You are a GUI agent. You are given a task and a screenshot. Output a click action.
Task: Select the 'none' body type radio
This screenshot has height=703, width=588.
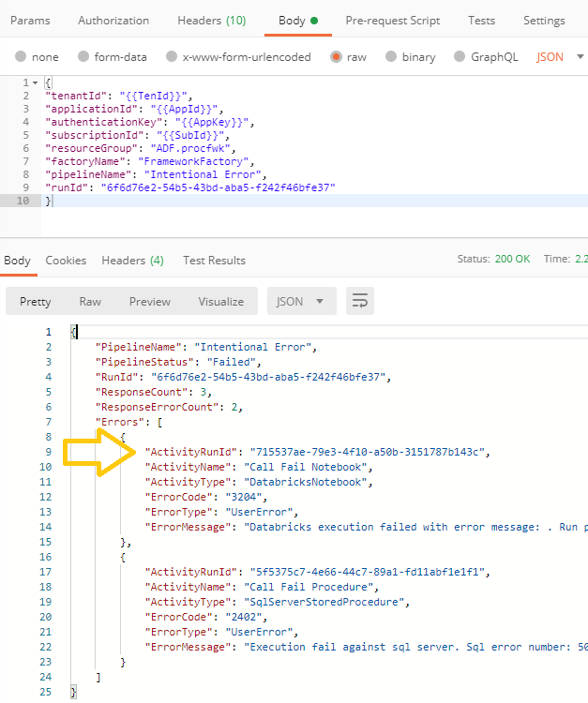22,57
